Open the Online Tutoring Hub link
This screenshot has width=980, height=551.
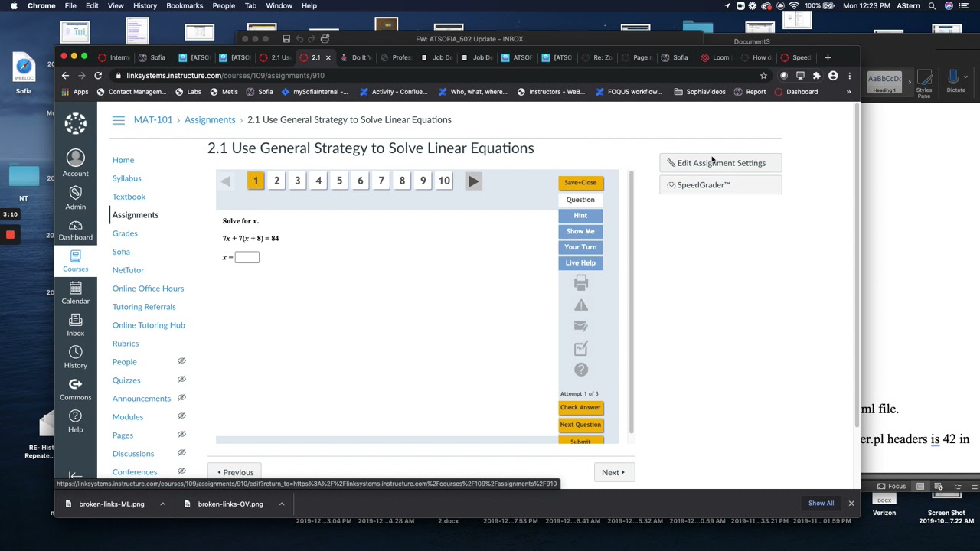[149, 325]
